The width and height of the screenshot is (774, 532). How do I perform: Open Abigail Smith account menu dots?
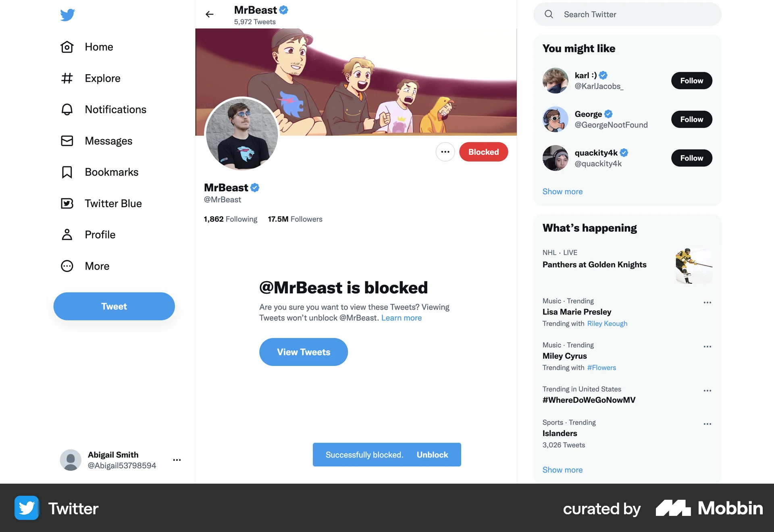(x=177, y=460)
